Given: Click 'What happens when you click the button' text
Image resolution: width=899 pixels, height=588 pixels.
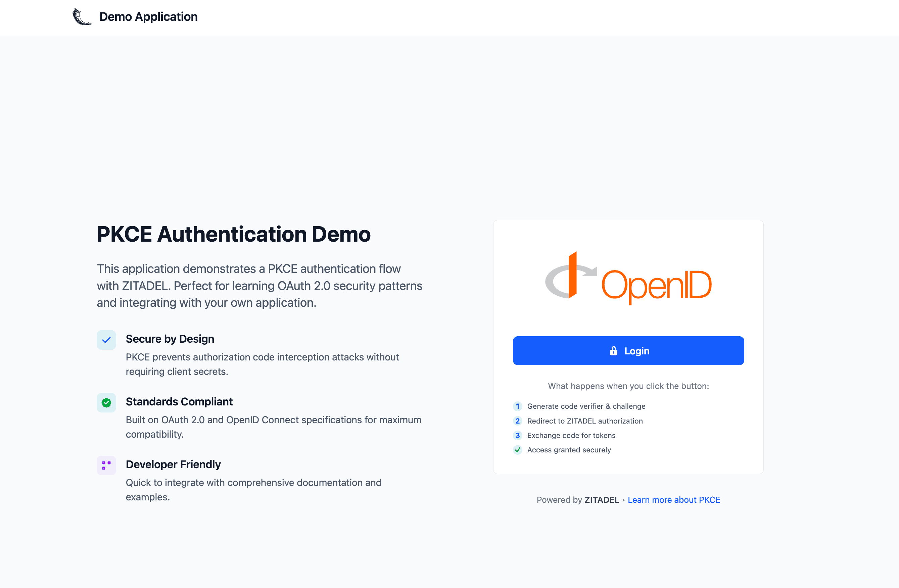Looking at the screenshot, I should [x=628, y=386].
